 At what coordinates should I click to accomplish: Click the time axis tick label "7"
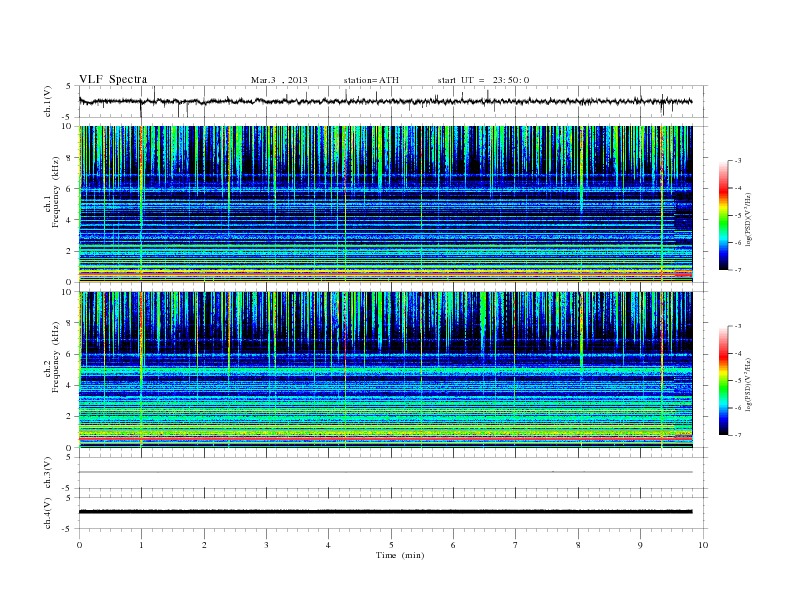(515, 545)
